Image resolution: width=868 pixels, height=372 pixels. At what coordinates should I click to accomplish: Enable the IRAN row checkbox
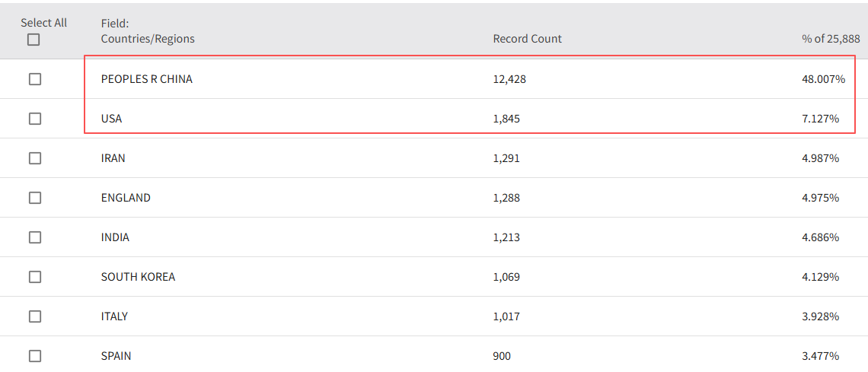point(35,158)
